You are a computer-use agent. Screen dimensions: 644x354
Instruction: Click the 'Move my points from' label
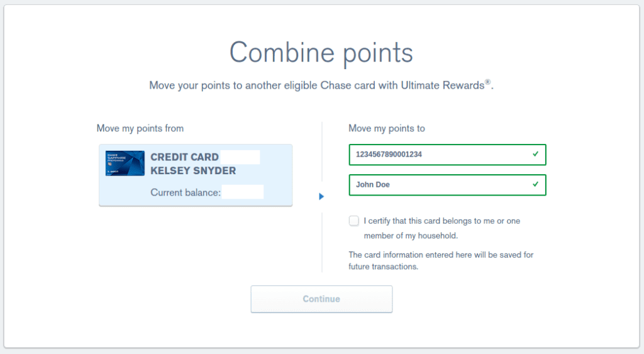pyautogui.click(x=140, y=128)
